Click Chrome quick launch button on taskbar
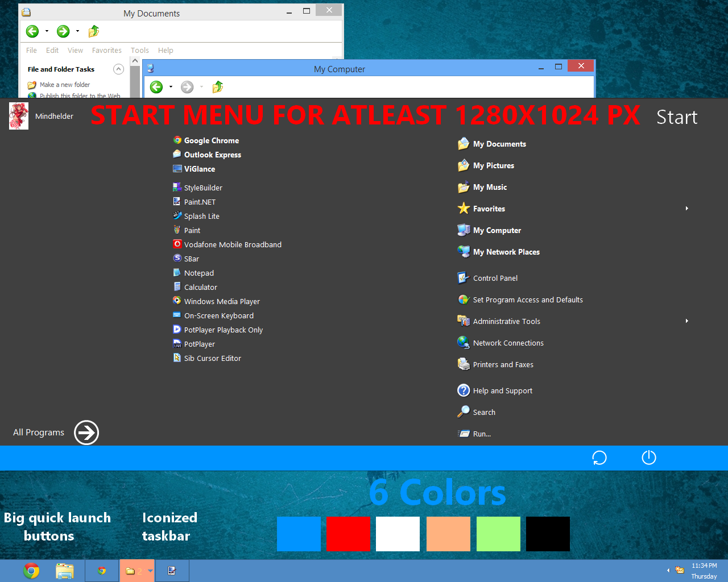 click(x=31, y=571)
